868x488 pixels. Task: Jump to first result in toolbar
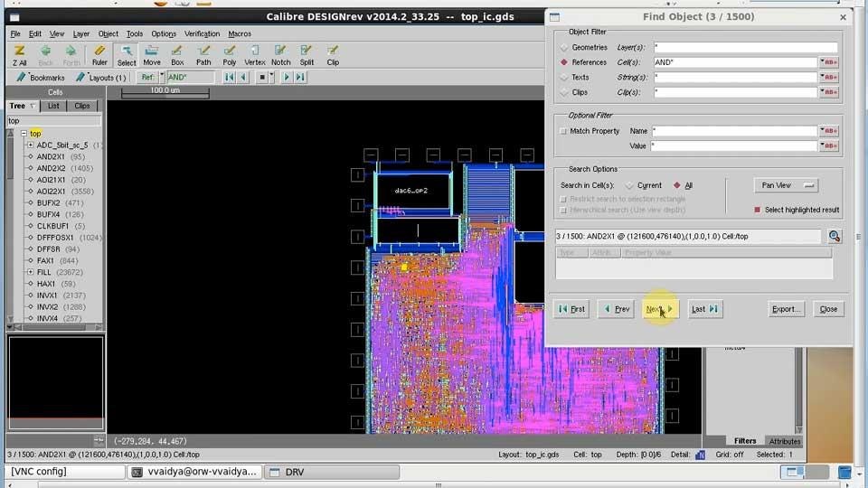(229, 78)
